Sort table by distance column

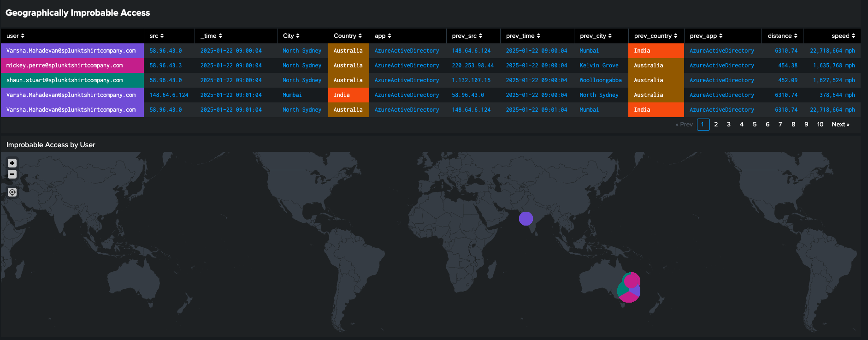[783, 36]
